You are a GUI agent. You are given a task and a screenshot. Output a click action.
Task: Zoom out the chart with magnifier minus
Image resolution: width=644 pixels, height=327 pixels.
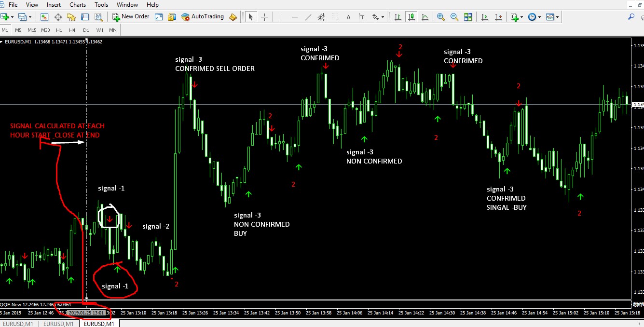tap(454, 16)
